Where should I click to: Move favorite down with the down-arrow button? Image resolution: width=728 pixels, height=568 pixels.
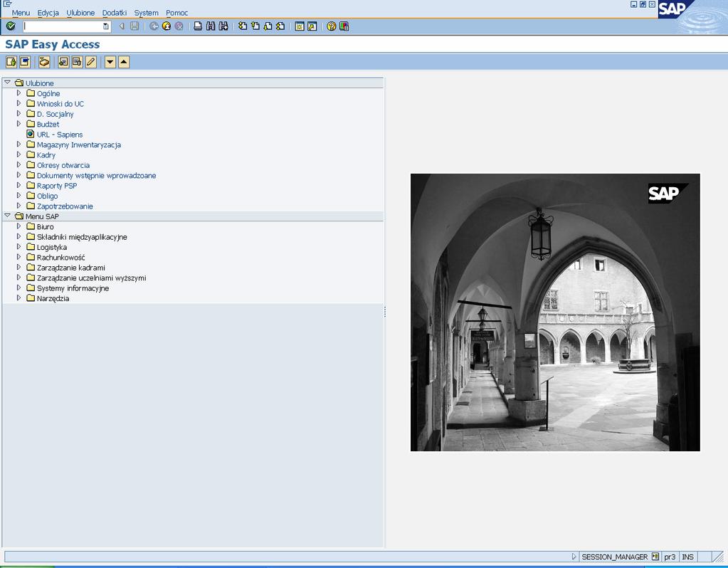tap(110, 62)
